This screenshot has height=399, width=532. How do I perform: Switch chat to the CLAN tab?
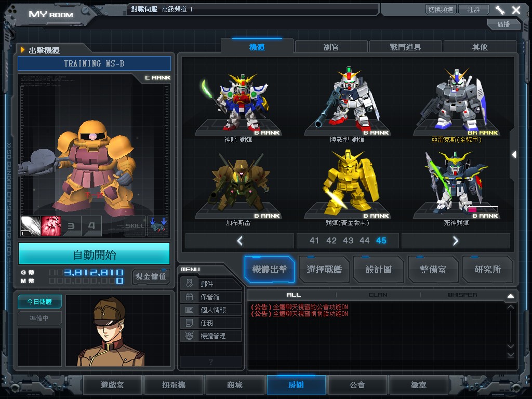click(378, 295)
